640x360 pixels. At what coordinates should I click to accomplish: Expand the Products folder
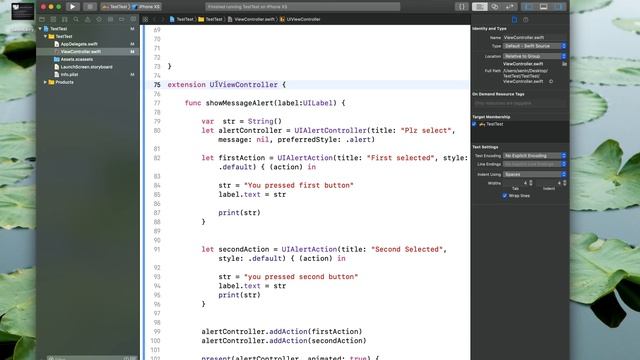(x=45, y=82)
